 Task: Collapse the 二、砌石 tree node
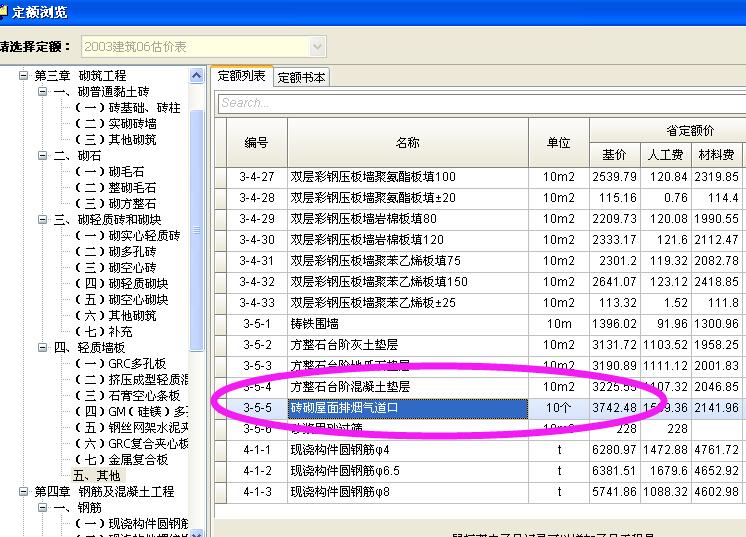(x=42, y=156)
